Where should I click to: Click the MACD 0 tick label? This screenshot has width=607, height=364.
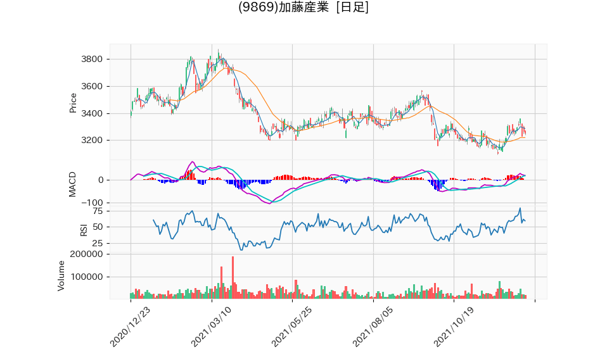101,180
